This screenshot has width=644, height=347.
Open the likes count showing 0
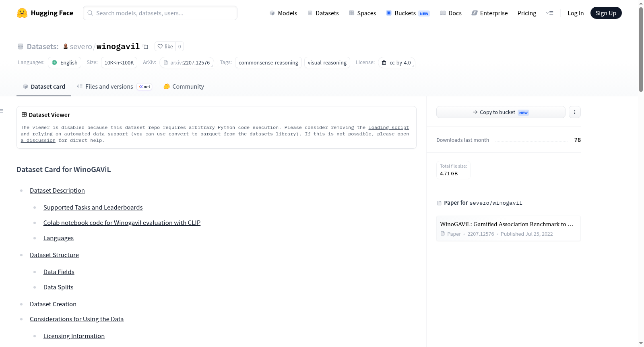[180, 46]
